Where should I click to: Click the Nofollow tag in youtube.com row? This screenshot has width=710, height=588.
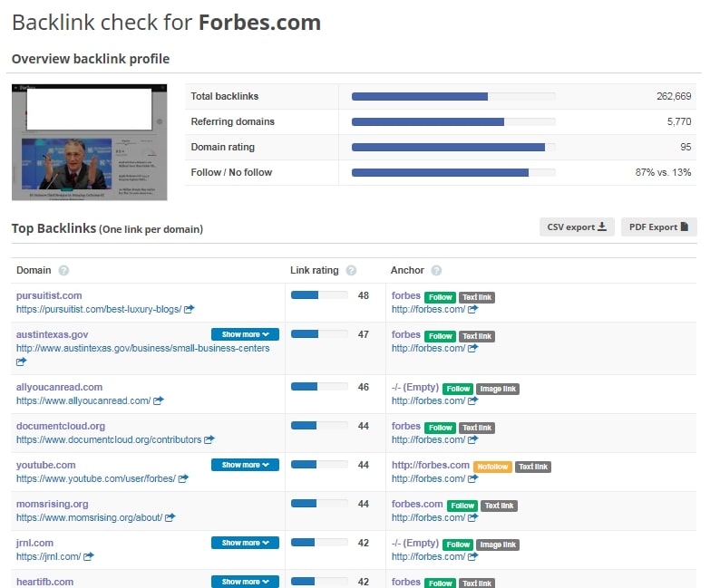click(x=492, y=467)
